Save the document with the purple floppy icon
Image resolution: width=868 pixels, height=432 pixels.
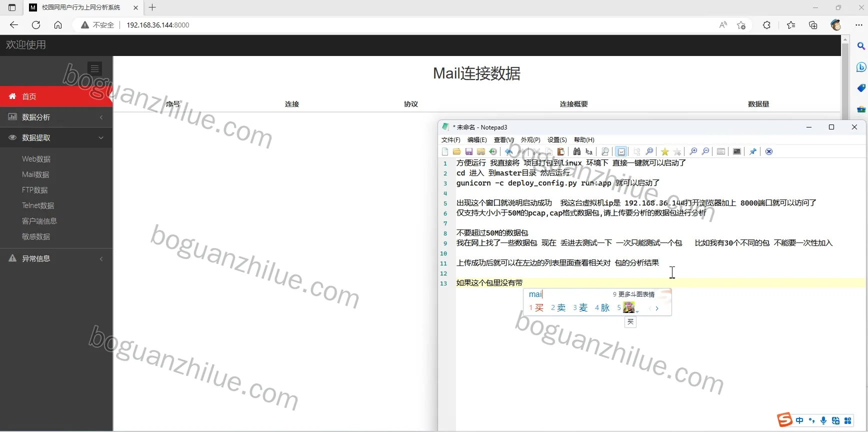pyautogui.click(x=468, y=151)
